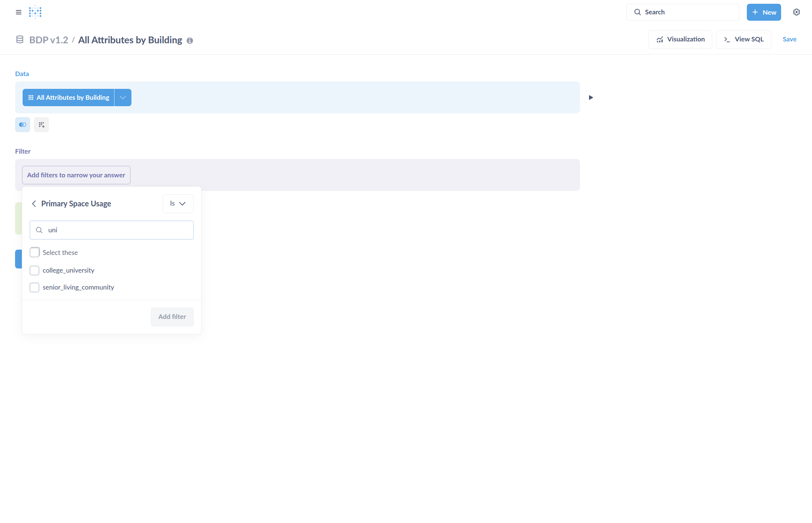812x523 pixels.
Task: Click the View SQL button
Action: pyautogui.click(x=743, y=40)
